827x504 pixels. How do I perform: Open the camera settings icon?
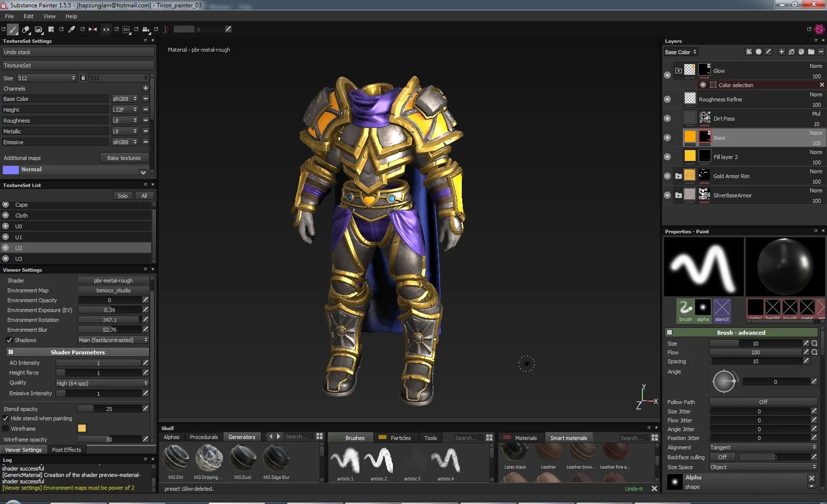click(x=146, y=30)
